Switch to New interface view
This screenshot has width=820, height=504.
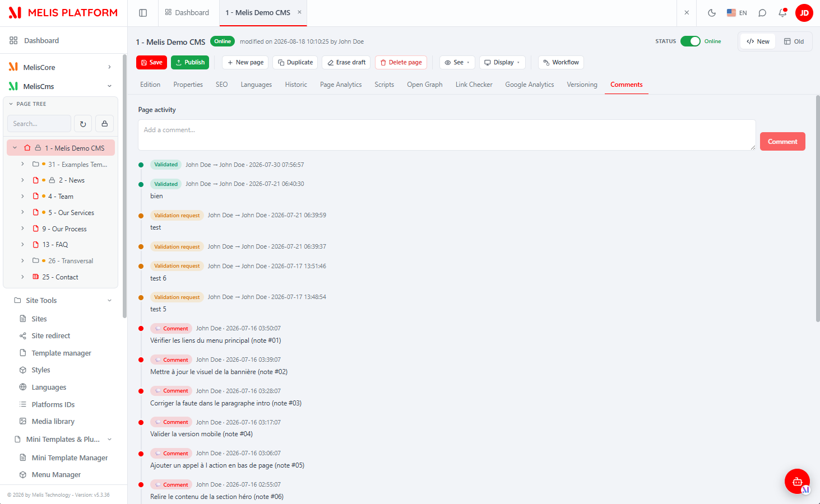(758, 41)
